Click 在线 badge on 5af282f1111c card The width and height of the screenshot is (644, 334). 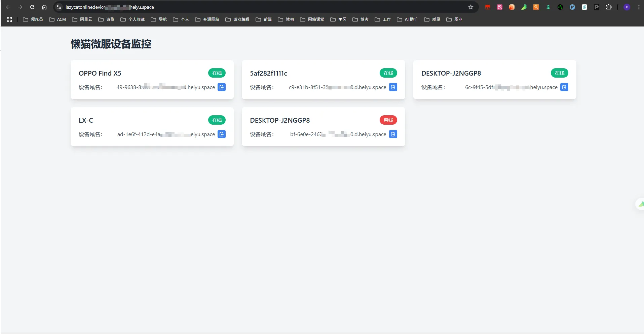pos(388,73)
